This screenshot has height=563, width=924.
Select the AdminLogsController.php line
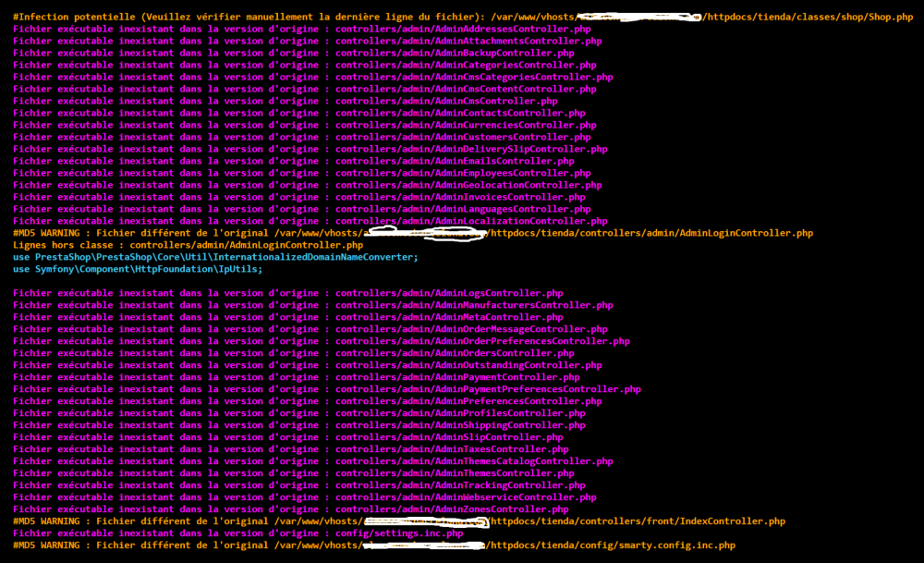(x=288, y=293)
